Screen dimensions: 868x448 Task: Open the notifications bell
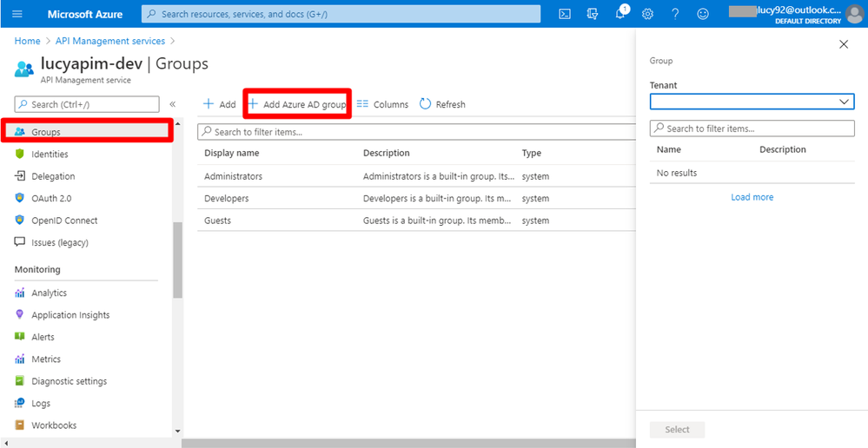[620, 14]
